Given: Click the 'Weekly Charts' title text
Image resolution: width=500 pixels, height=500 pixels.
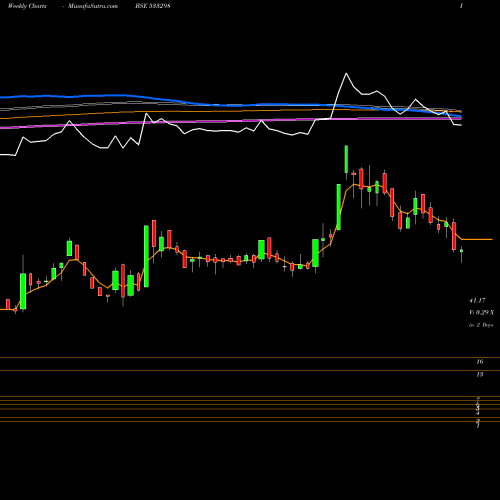Looking at the screenshot, I should click(27, 6).
